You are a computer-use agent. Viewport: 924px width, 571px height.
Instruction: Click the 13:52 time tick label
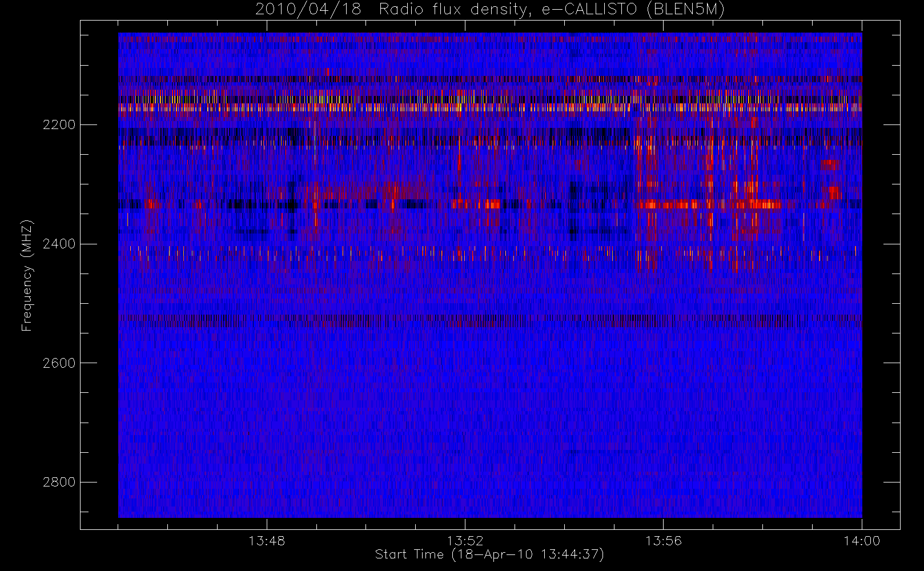tap(465, 541)
